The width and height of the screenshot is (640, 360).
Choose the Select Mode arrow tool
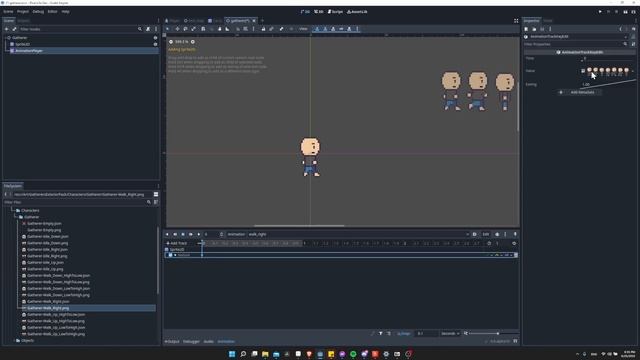[x=168, y=29]
